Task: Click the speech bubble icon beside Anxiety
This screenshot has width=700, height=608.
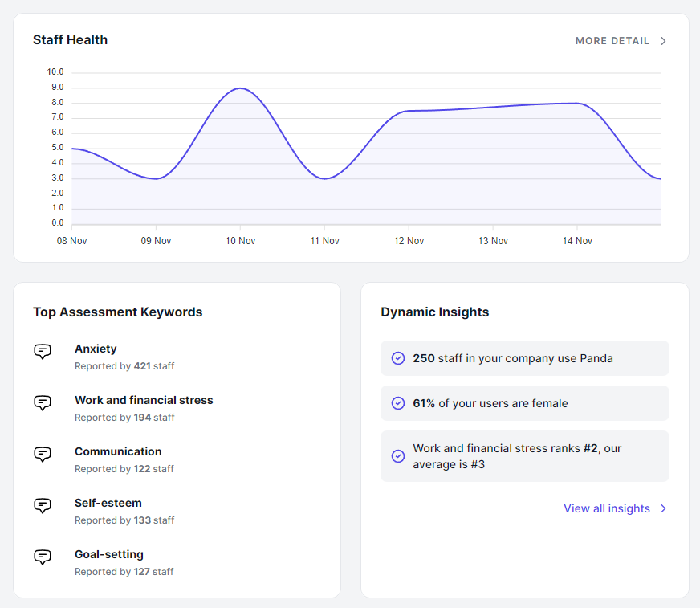Action: 43,352
